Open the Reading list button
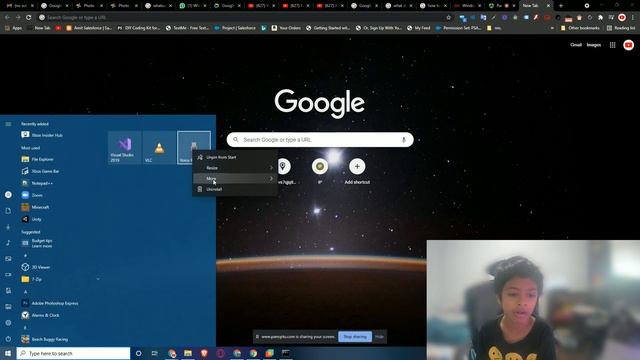Viewport: 640px width, 360px height. pyautogui.click(x=621, y=28)
